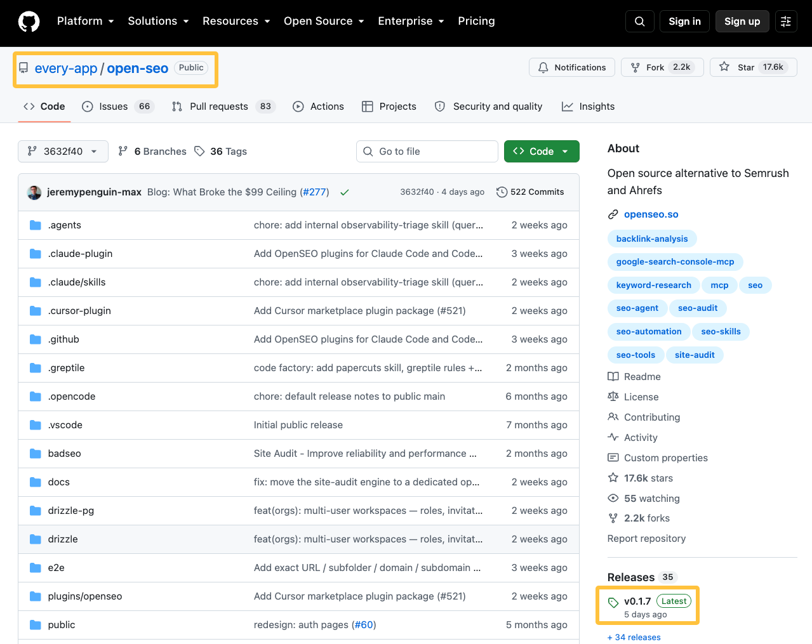Screen dimensions: 812x644
Task: Click the folder icon for .agents
Action: pos(36,225)
